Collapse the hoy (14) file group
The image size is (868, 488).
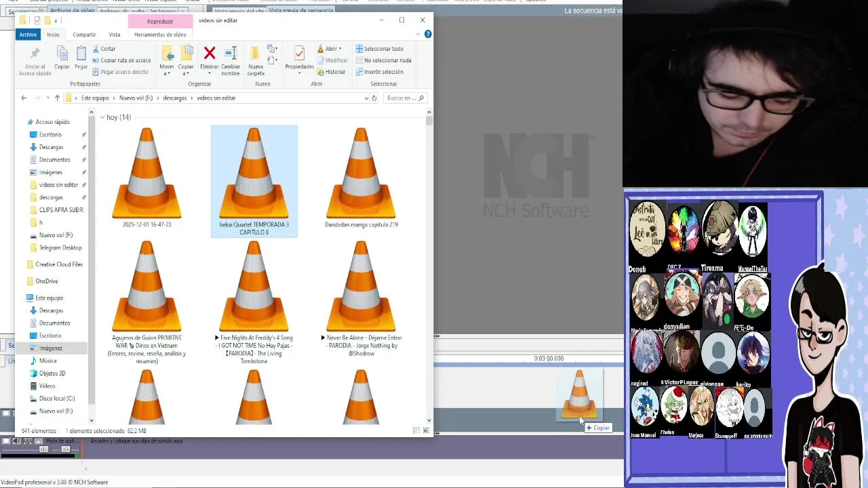coord(102,117)
